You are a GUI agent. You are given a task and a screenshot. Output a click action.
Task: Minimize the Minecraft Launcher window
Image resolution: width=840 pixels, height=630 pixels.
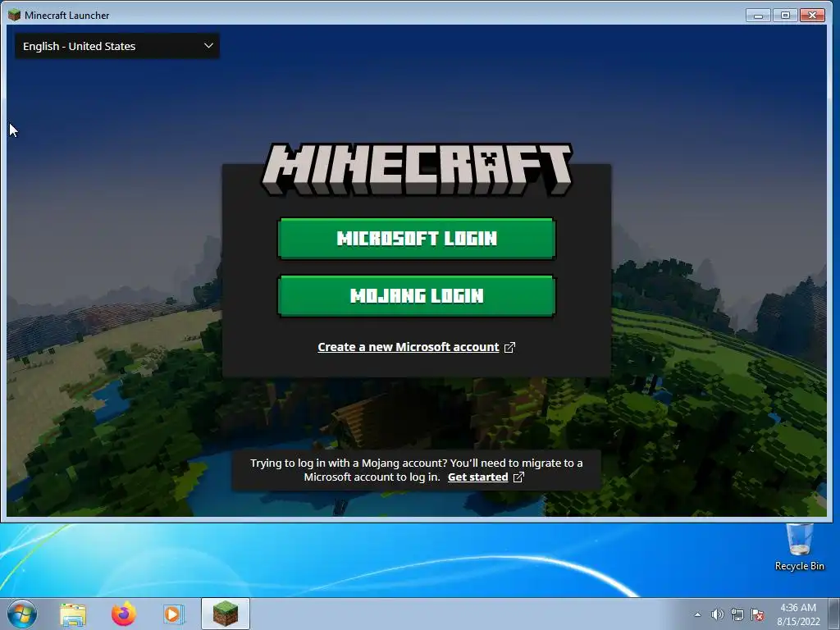coord(758,15)
